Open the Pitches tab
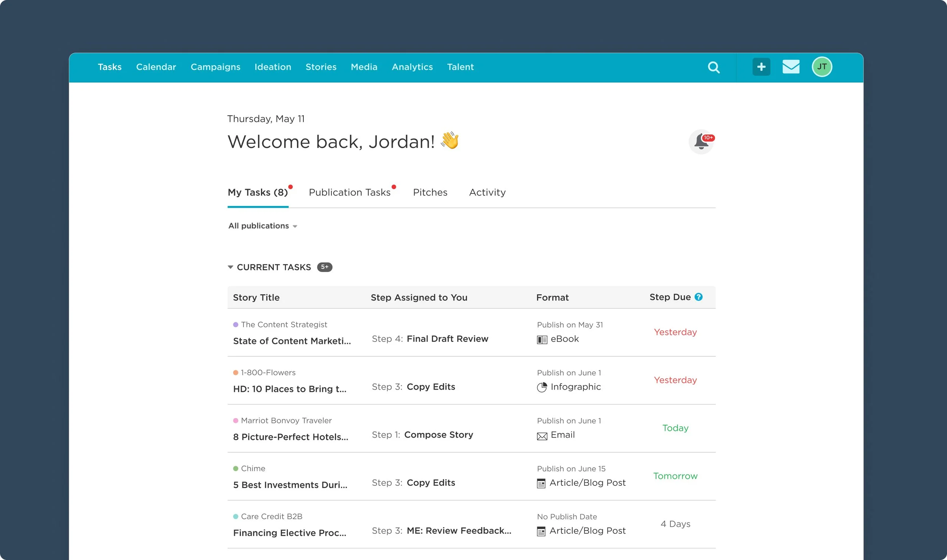This screenshot has width=947, height=560. 430,193
